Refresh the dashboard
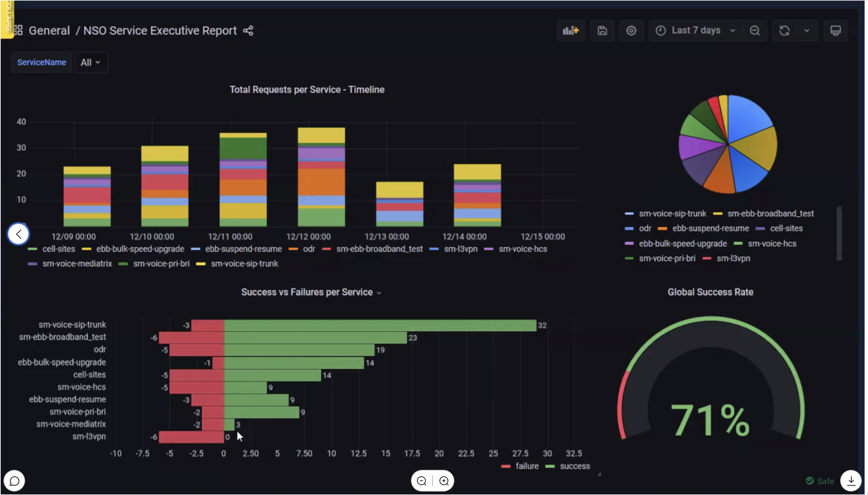868x495 pixels. 784,31
